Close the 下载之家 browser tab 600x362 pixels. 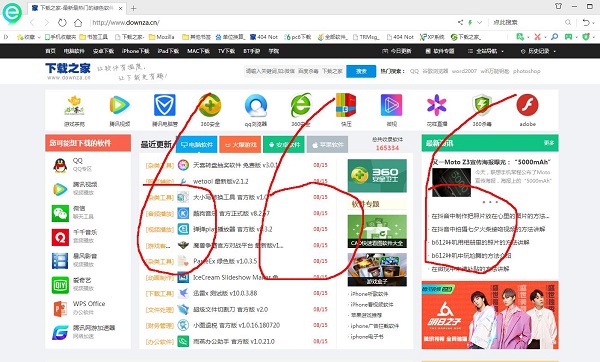point(121,8)
